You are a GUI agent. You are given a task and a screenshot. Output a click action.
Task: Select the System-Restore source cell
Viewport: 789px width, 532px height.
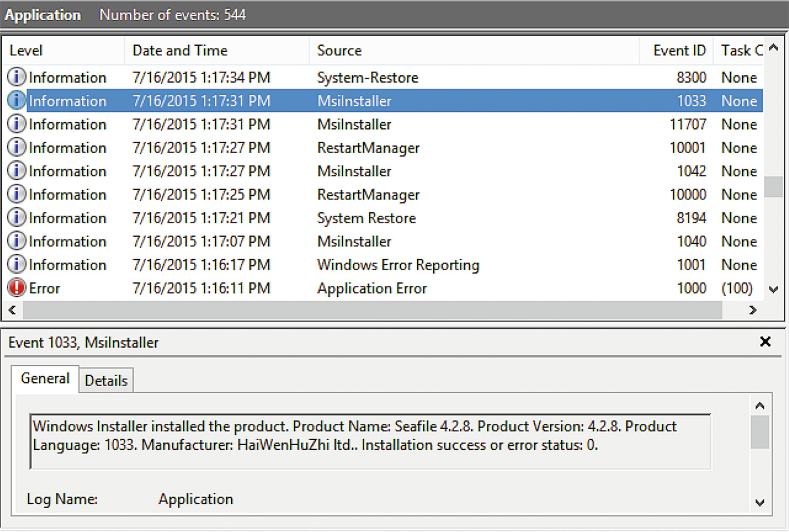tap(368, 77)
